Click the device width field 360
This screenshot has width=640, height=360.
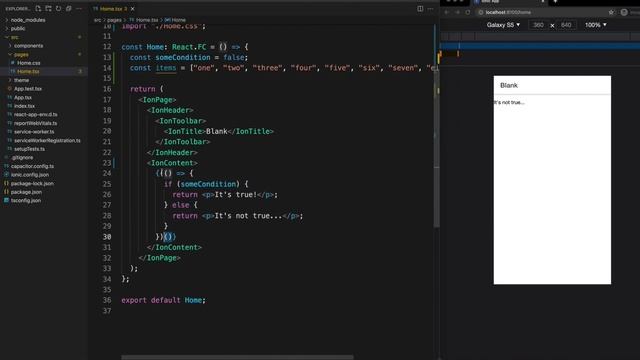[538, 25]
